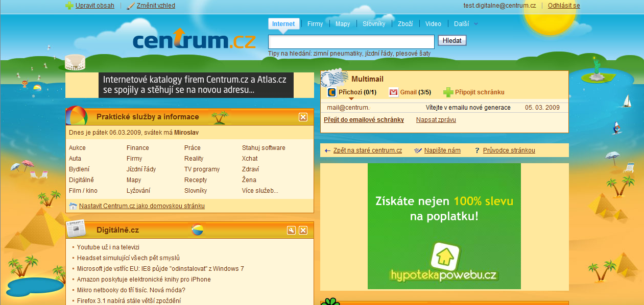This screenshot has height=305, width=644.
Task: Open the Lyžování link
Action: (139, 191)
